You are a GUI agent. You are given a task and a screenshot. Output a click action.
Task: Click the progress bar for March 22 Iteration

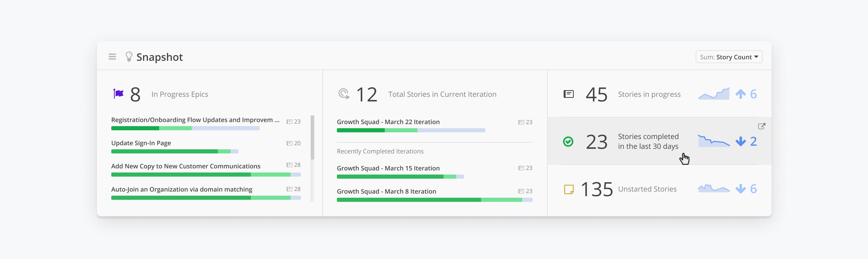click(x=411, y=130)
